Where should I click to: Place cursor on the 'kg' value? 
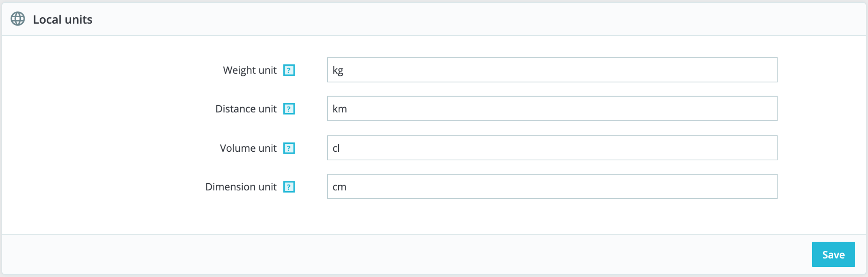(338, 70)
